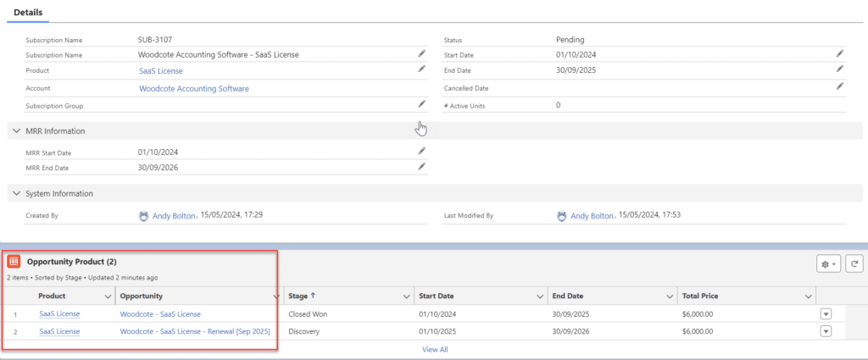Click pencil icon beside Product field

pos(421,69)
